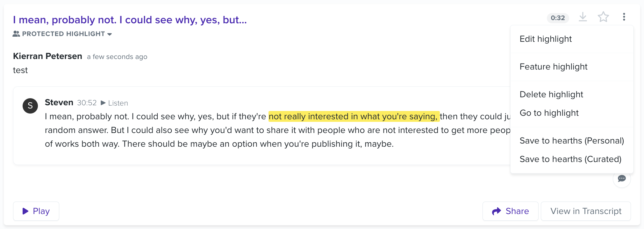Star this highlight as favorite
Image resolution: width=644 pixels, height=229 pixels.
pos(603,17)
